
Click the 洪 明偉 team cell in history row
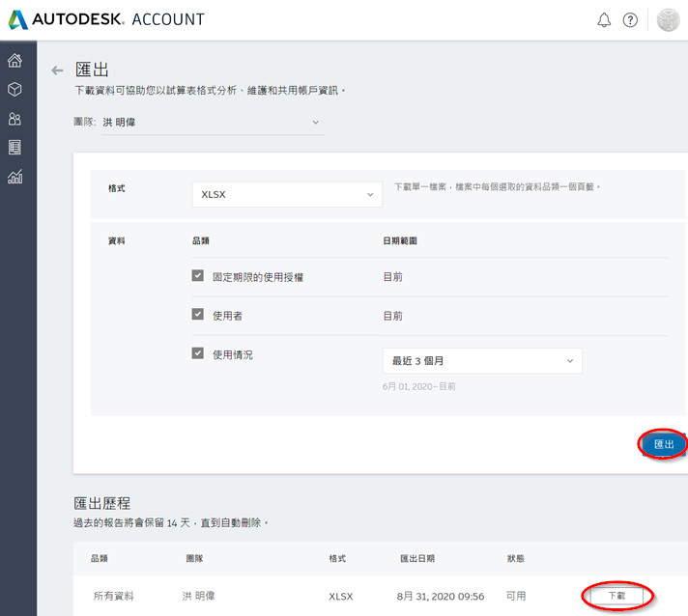coord(198,597)
